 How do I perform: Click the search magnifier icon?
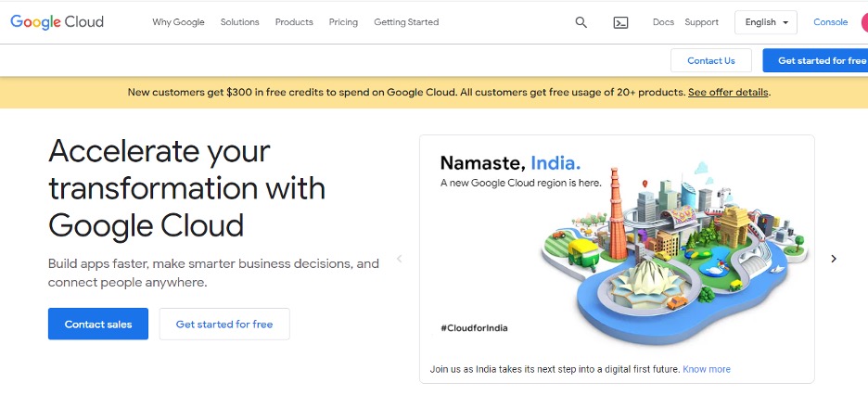click(581, 22)
